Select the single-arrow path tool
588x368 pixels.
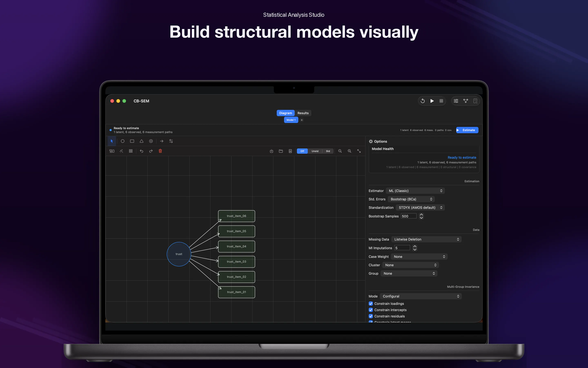click(161, 141)
